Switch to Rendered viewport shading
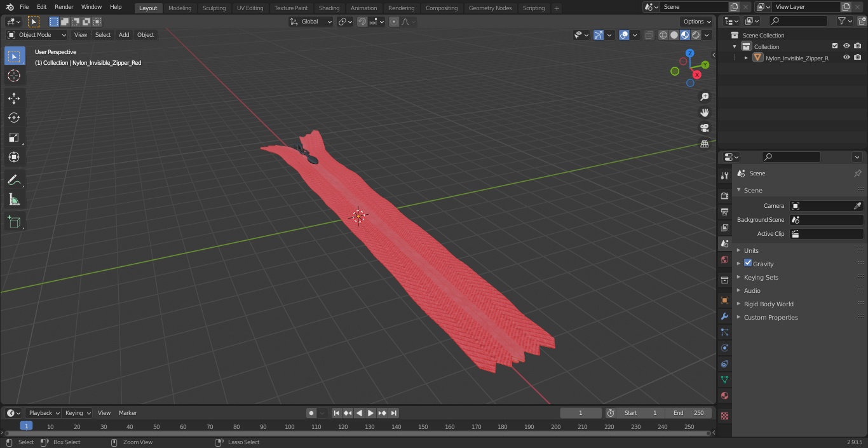 point(696,35)
